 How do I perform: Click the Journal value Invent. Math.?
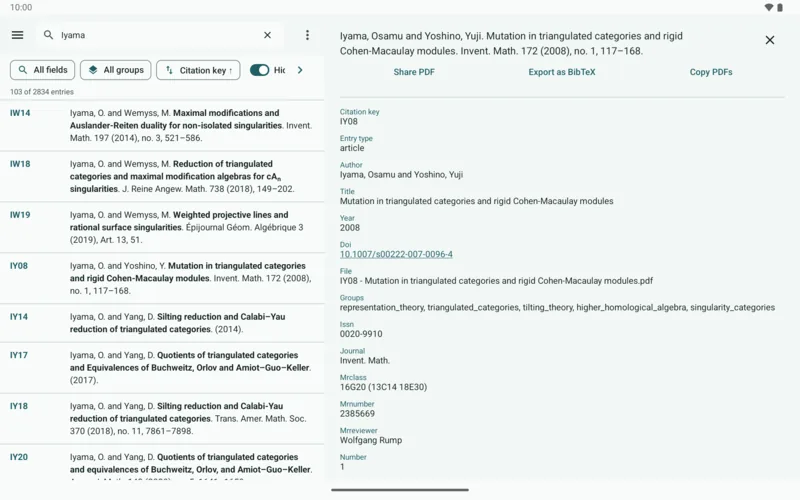pos(365,360)
